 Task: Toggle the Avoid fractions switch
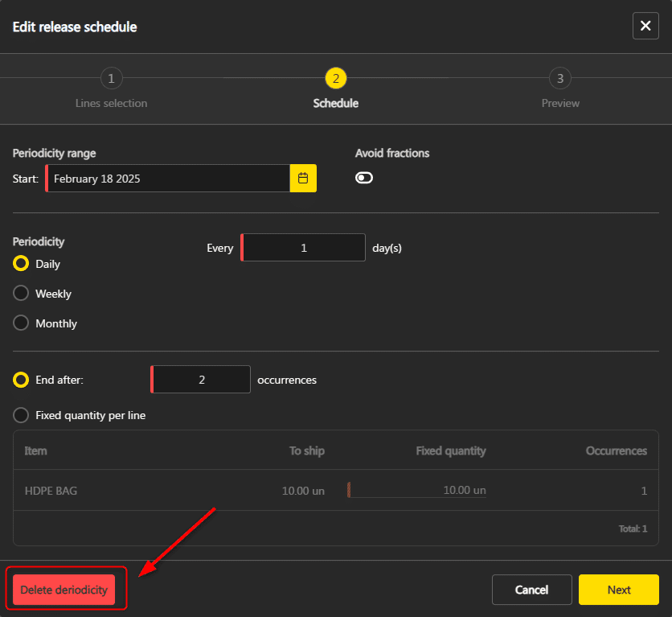tap(364, 178)
